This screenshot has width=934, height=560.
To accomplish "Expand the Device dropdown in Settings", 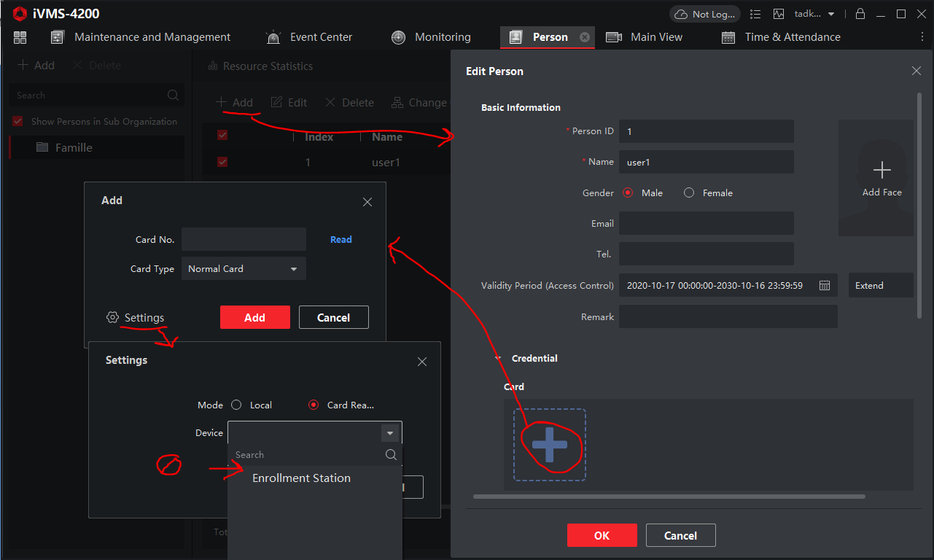I will click(x=390, y=432).
